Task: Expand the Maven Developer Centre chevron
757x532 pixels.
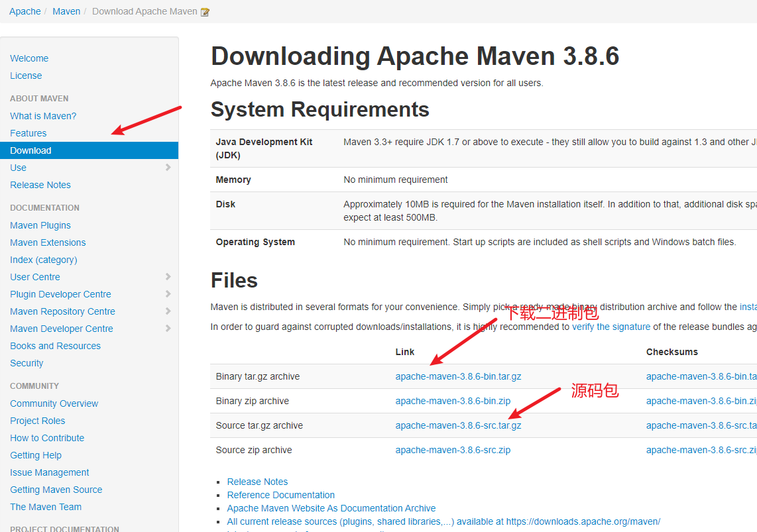Action: coord(168,329)
